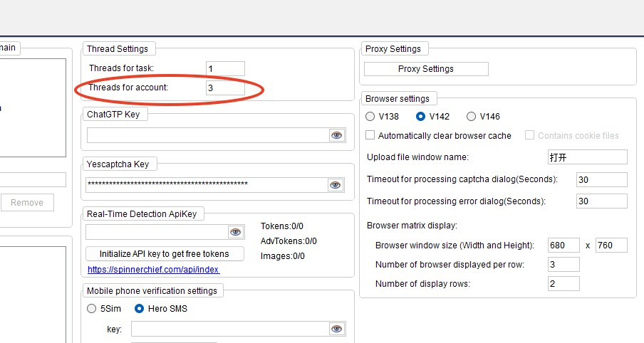The width and height of the screenshot is (644, 343).
Task: Click the AdvTokens:0/0 counter text
Action: (x=289, y=241)
